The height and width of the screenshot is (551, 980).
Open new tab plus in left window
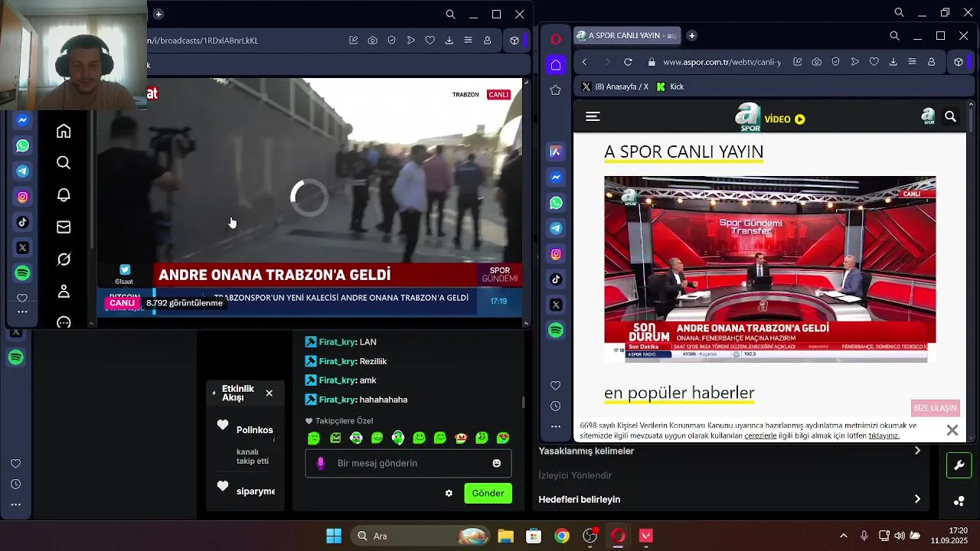158,14
